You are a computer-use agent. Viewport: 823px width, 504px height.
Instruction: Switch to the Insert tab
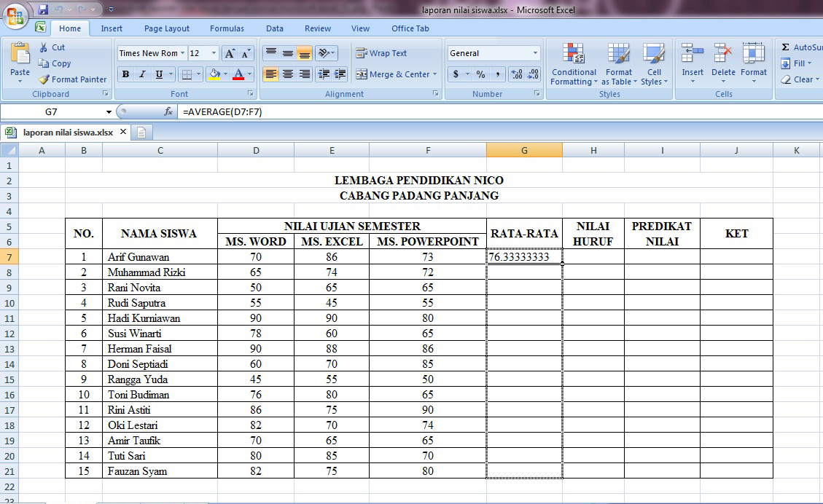point(112,28)
